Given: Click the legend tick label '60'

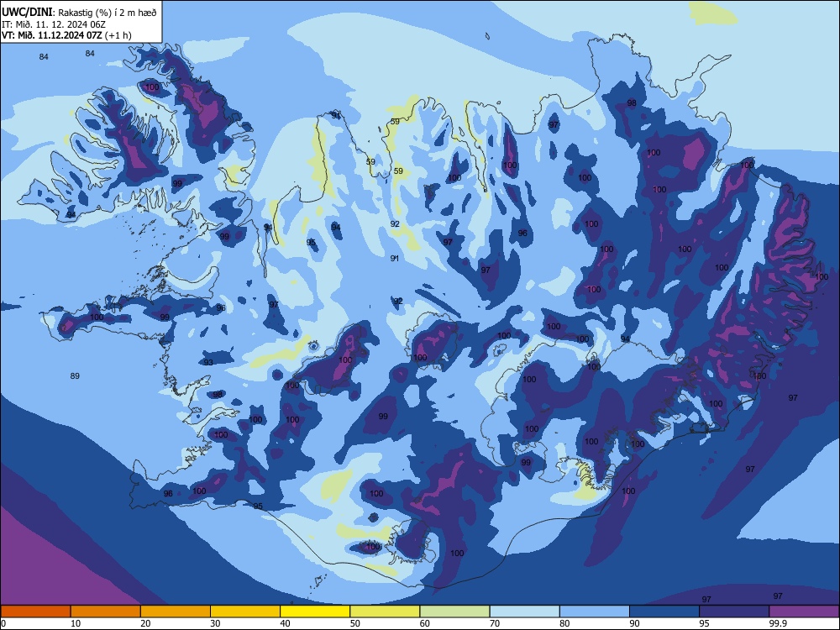Looking at the screenshot, I should pyautogui.click(x=425, y=623).
